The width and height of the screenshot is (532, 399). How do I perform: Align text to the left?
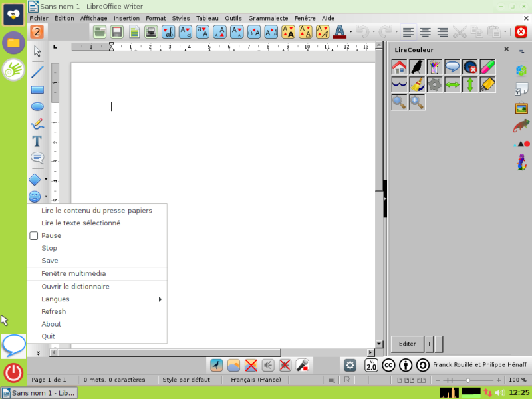coord(408,32)
